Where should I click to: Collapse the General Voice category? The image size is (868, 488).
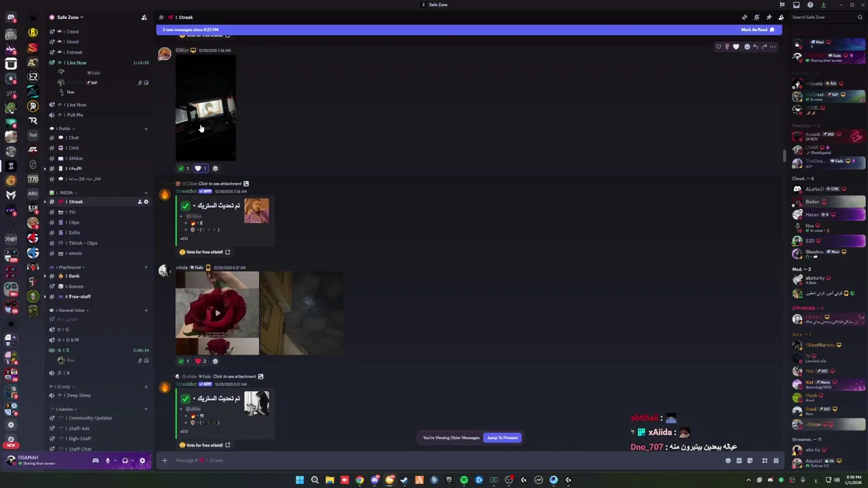click(70, 310)
